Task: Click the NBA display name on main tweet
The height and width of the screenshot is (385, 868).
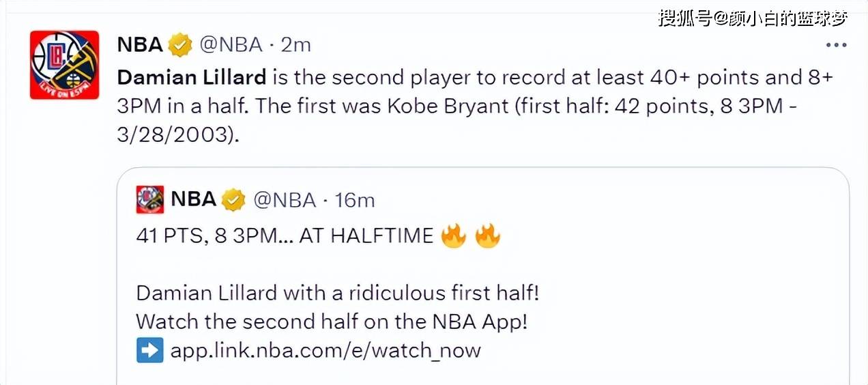Action: (140, 45)
